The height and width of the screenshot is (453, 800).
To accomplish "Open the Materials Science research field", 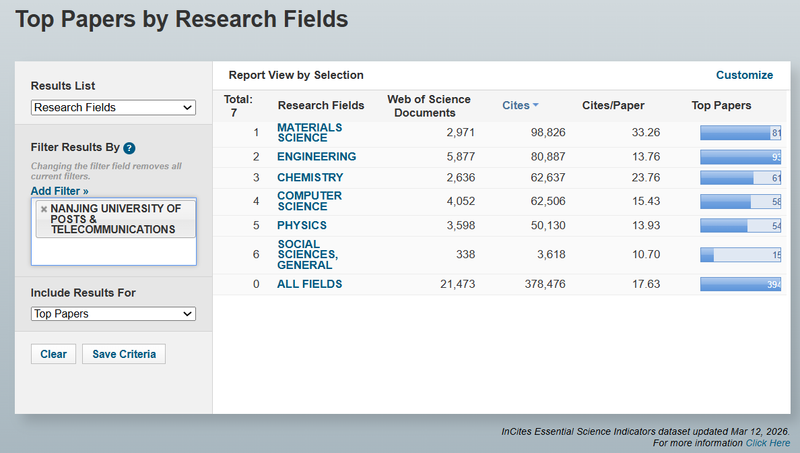I will pos(309,132).
